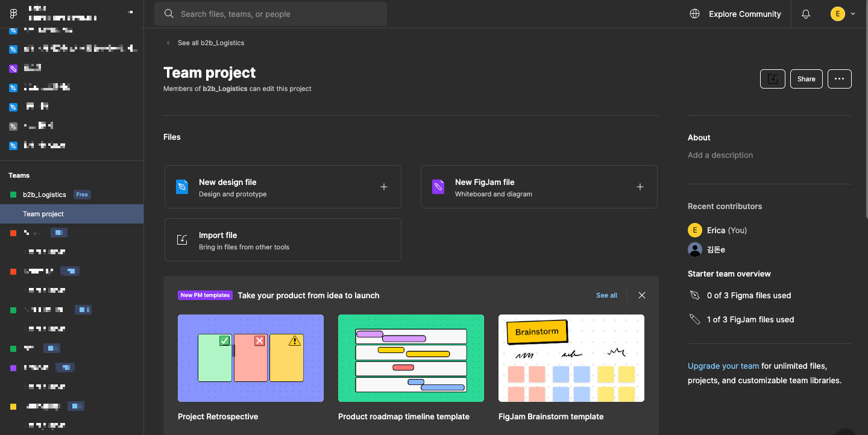Dismiss the PM templates banner
This screenshot has width=868, height=435.
(642, 295)
